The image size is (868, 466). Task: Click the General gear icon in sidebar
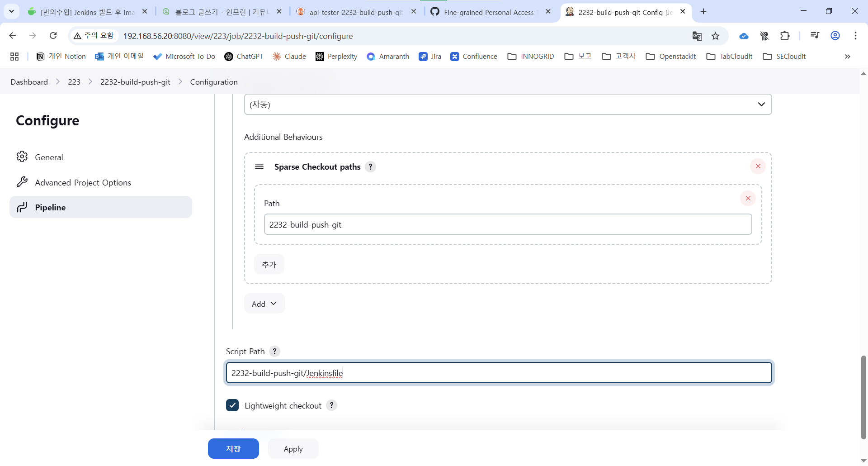(x=22, y=157)
